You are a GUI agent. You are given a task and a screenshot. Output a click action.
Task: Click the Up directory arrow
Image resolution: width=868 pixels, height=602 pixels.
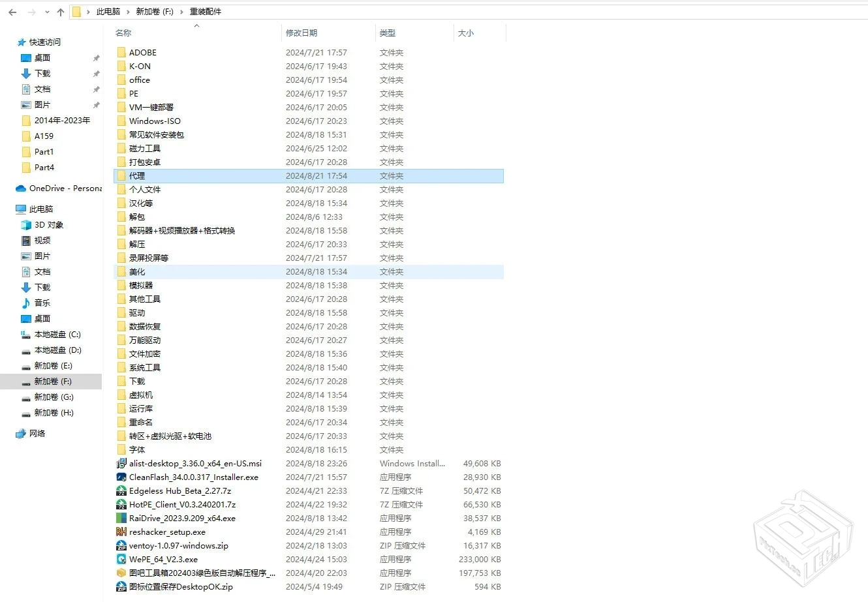pos(61,12)
